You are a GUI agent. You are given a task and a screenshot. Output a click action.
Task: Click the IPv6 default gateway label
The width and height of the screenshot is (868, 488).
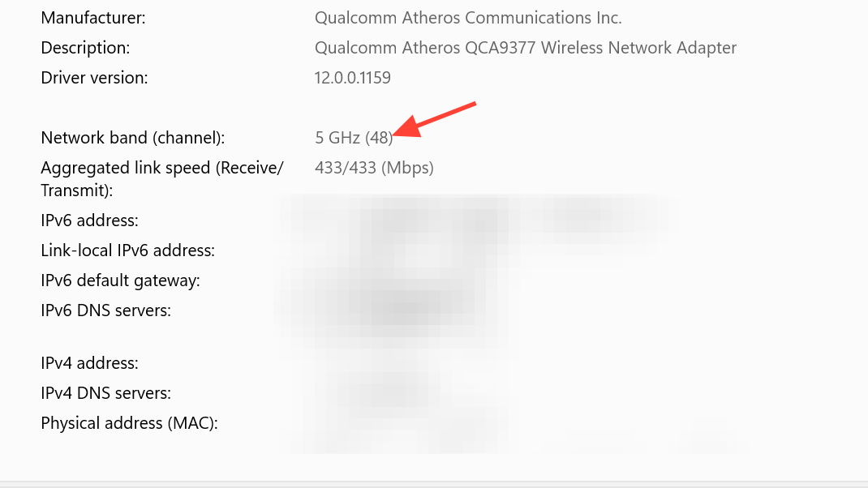coord(120,280)
